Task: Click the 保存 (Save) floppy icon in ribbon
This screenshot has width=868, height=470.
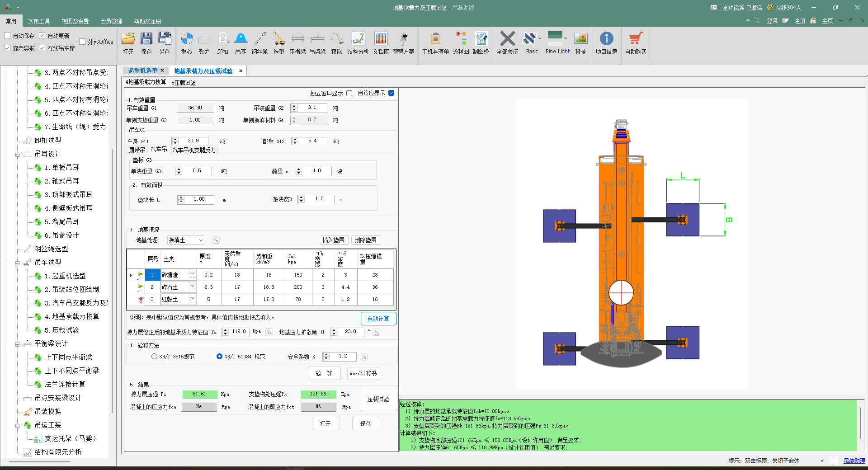Action: [x=146, y=43]
